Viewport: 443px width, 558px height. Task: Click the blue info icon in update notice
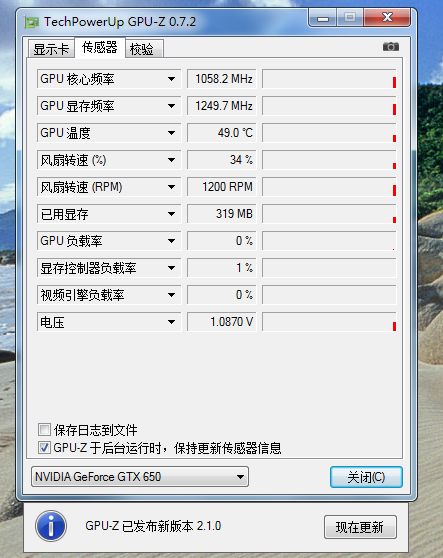click(51, 526)
